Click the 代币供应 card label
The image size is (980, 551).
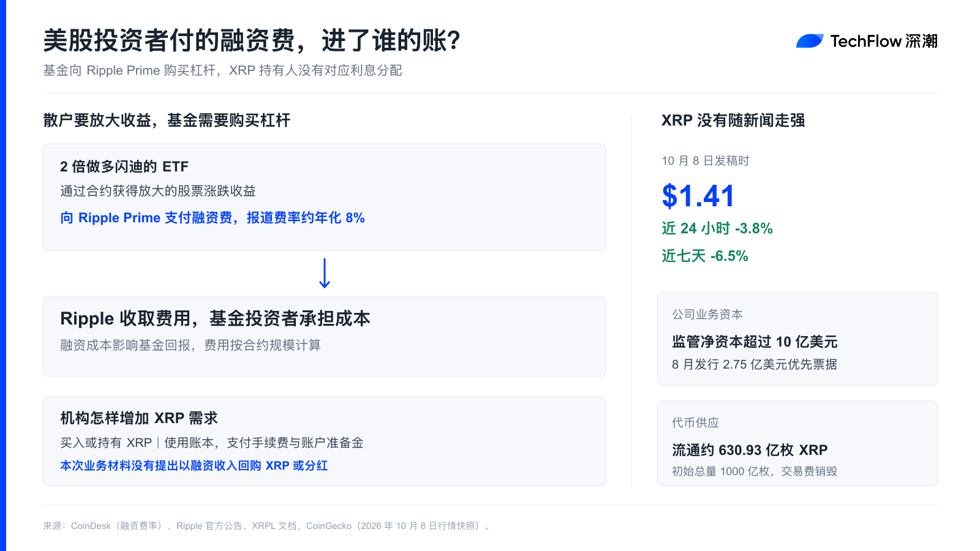696,422
